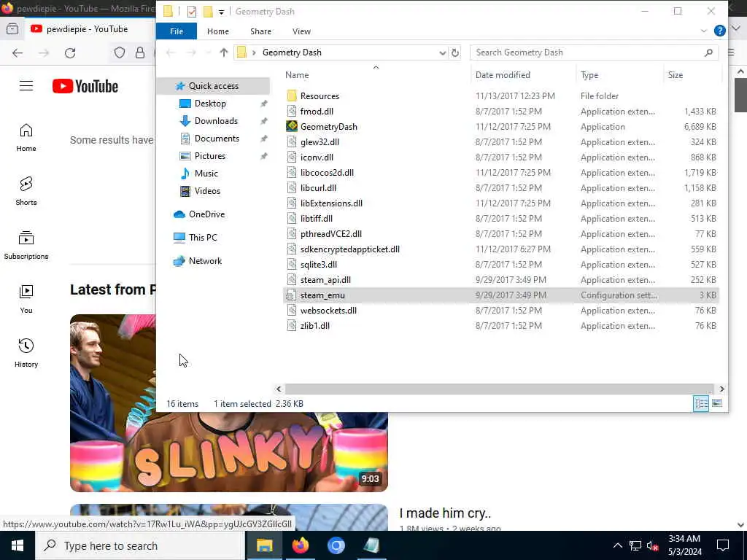
Task: Click the Windows taskbar search box
Action: [x=140, y=545]
